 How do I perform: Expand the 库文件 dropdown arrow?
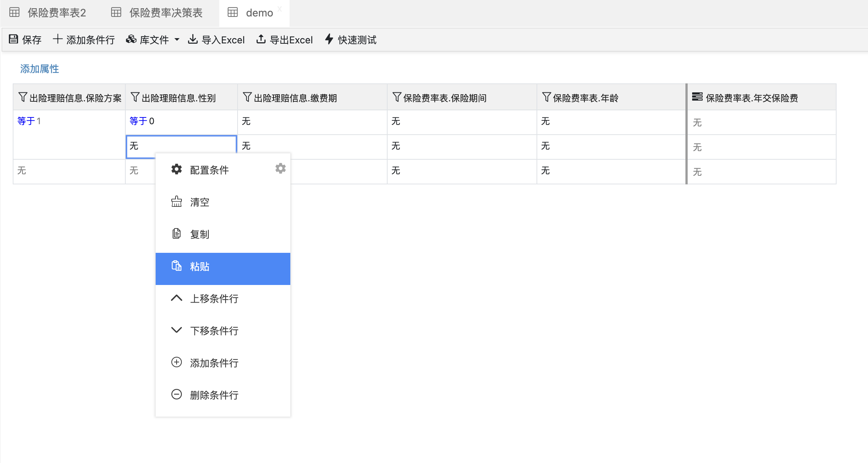(177, 40)
